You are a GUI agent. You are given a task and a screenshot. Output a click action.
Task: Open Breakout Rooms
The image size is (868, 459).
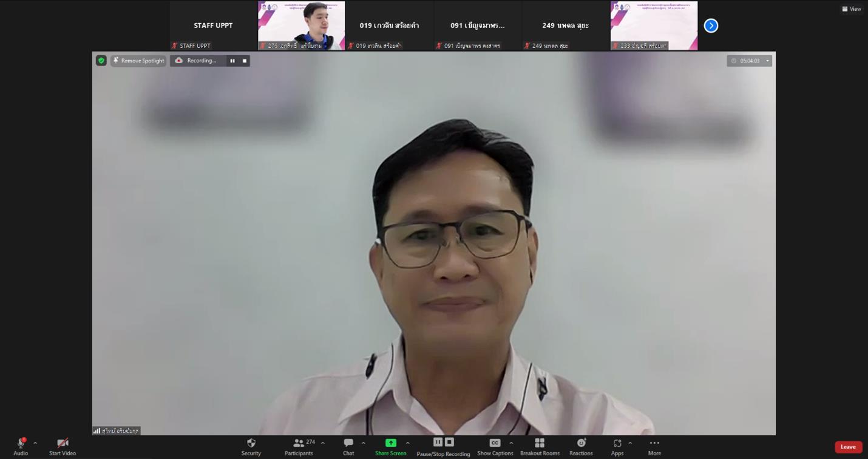tap(540, 447)
